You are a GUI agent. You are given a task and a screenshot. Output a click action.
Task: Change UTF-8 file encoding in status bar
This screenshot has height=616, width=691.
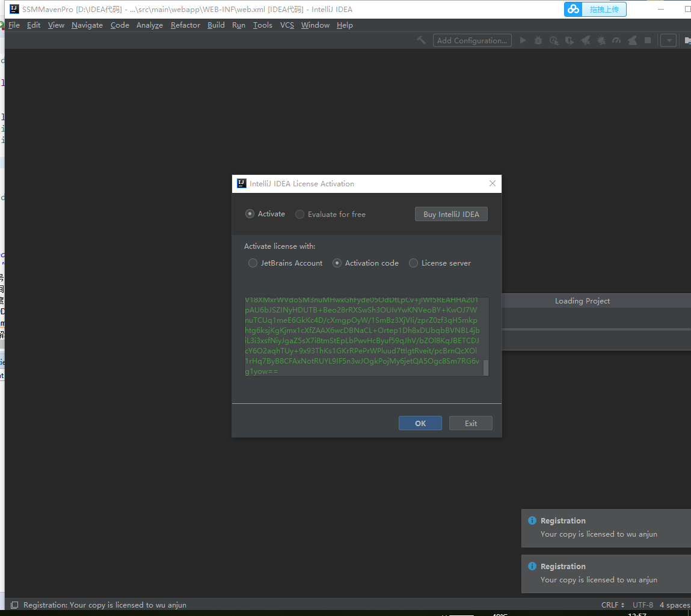pos(643,605)
